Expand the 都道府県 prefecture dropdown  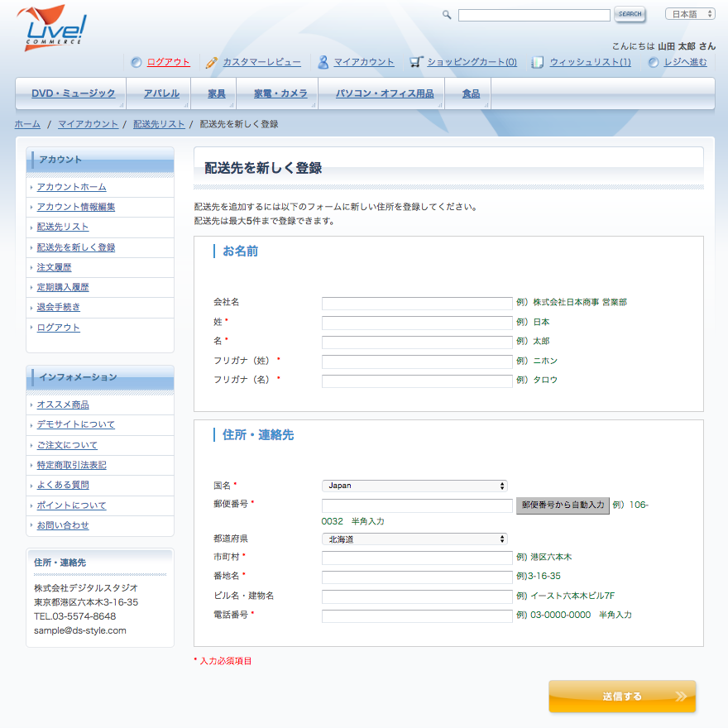point(414,539)
